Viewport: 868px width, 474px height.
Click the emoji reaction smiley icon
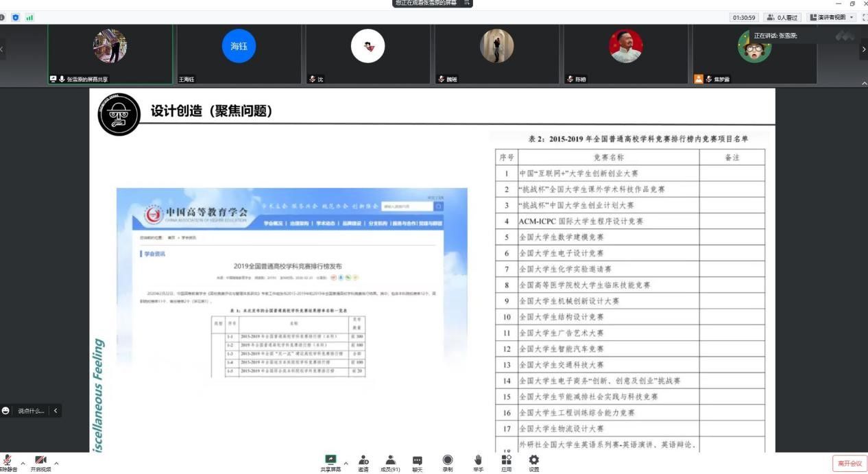click(6, 410)
